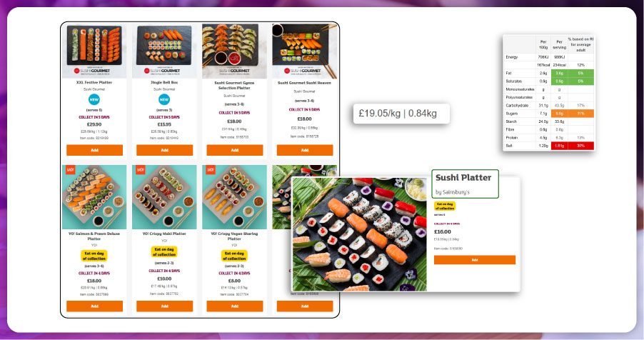Image resolution: width=644 pixels, height=340 pixels.
Task: Open the large Sushi Platter photo
Action: click(x=359, y=234)
